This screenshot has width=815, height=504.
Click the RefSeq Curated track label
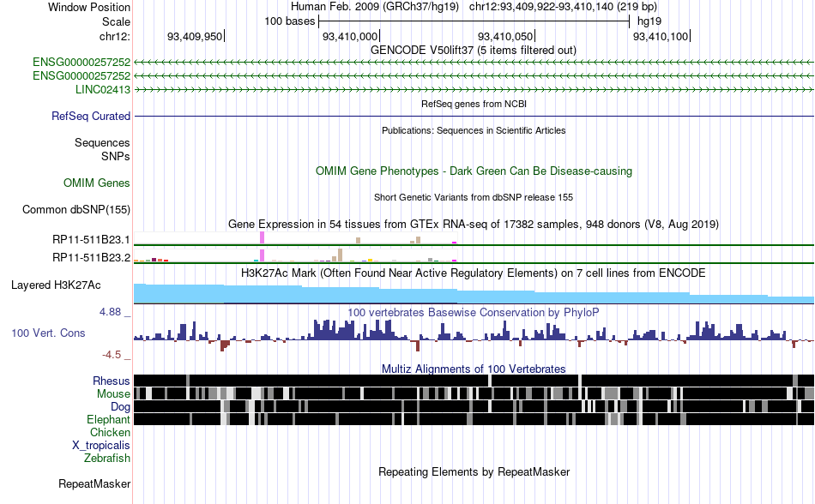tap(91, 116)
